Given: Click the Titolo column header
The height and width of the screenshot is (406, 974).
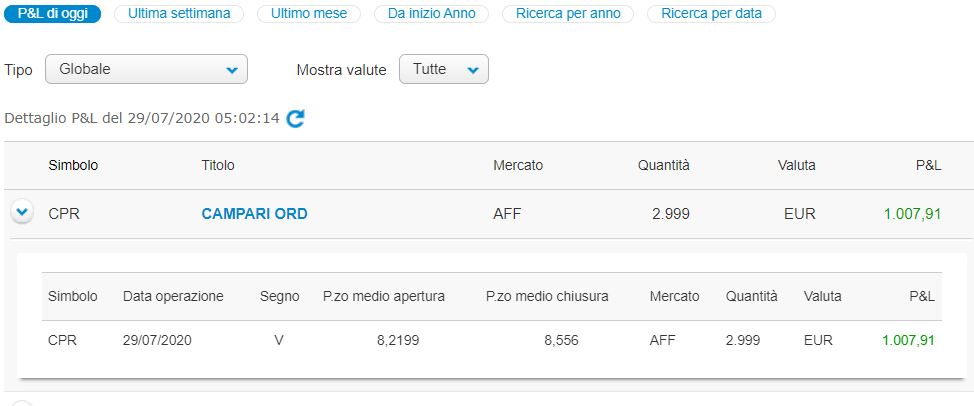Looking at the screenshot, I should 217,166.
